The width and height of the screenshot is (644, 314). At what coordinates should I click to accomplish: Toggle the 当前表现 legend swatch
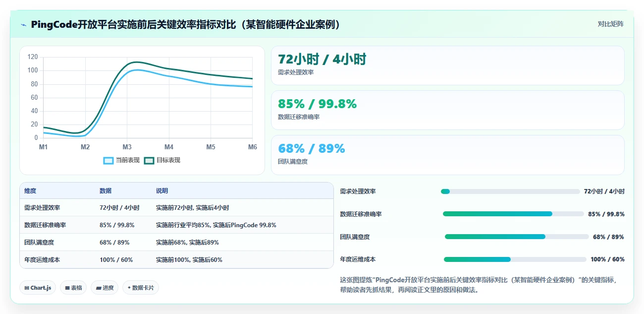(108, 160)
